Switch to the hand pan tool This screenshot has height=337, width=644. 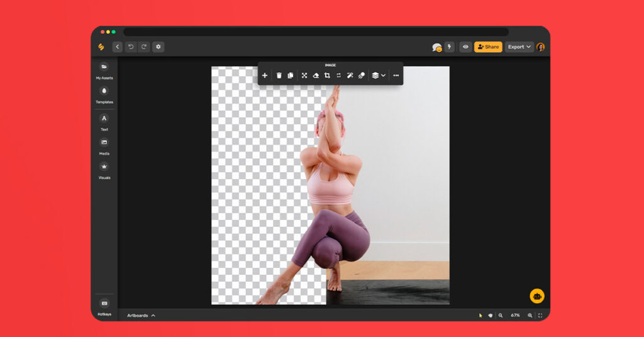(490, 315)
